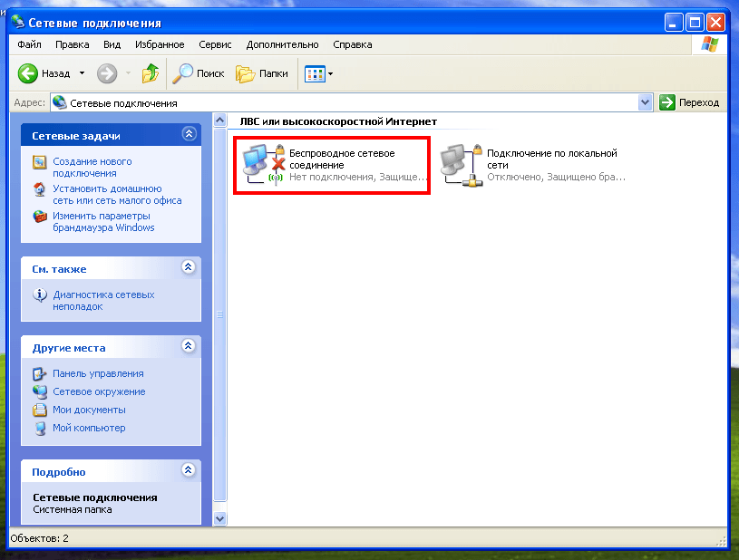Screen dimensions: 739x560
Task: Maximize the Сетевые подключения window
Action: pyautogui.click(x=695, y=22)
